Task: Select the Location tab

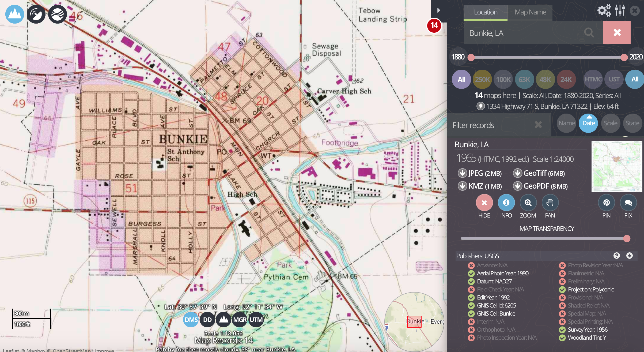Action: click(486, 12)
